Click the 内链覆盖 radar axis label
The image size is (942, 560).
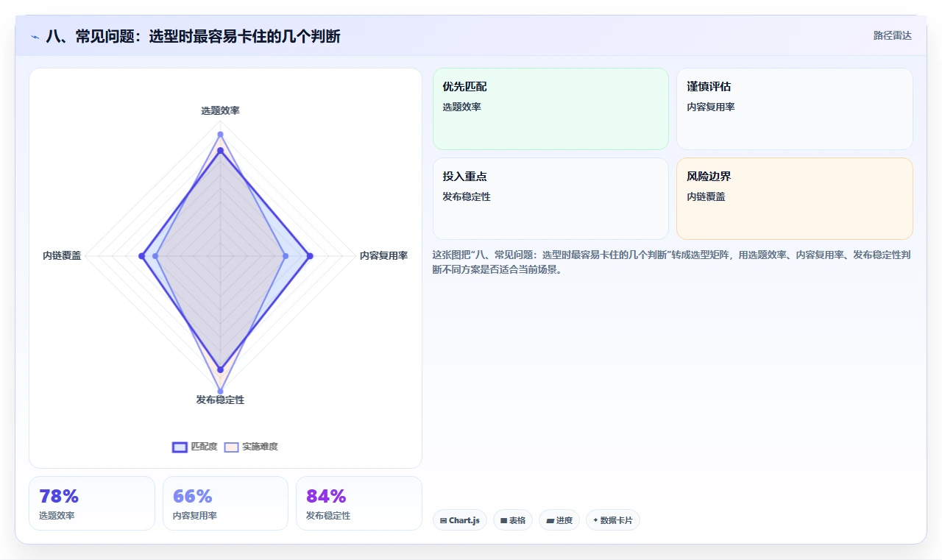62,255
